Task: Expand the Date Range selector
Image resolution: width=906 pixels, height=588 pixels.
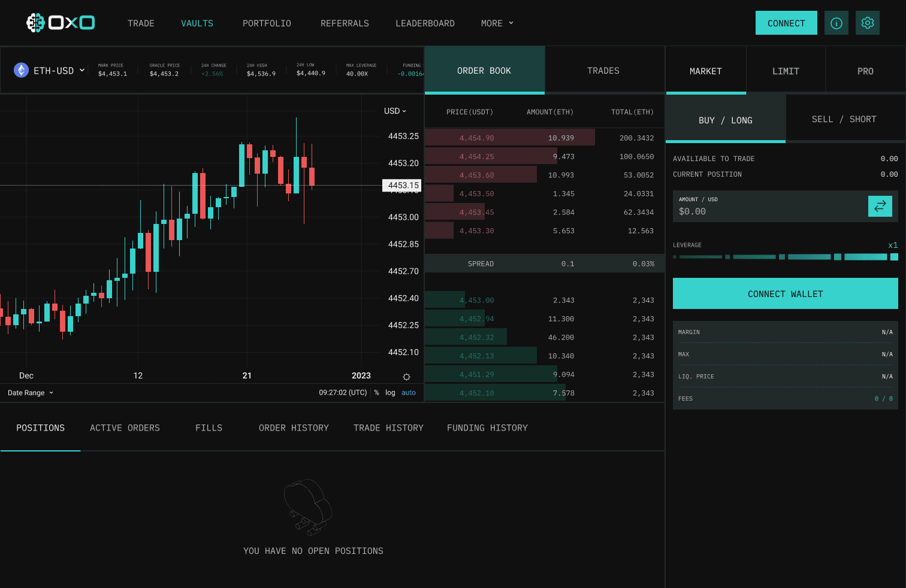Action: [x=31, y=393]
